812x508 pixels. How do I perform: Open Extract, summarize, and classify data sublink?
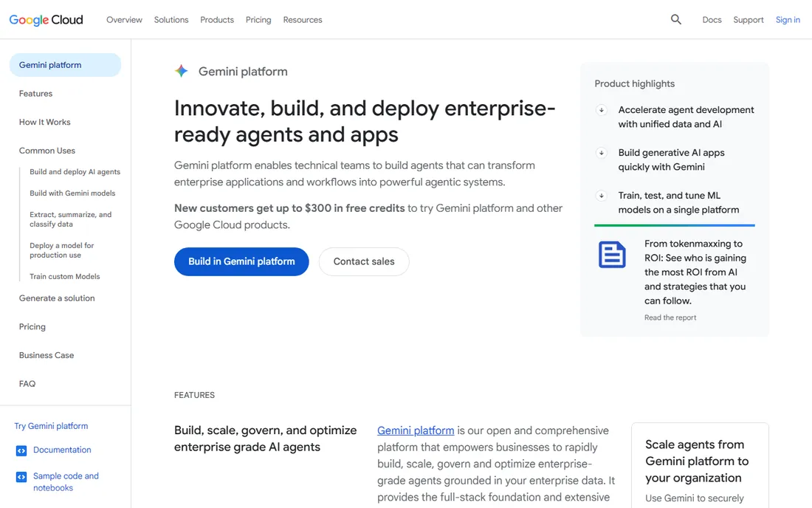pos(70,219)
